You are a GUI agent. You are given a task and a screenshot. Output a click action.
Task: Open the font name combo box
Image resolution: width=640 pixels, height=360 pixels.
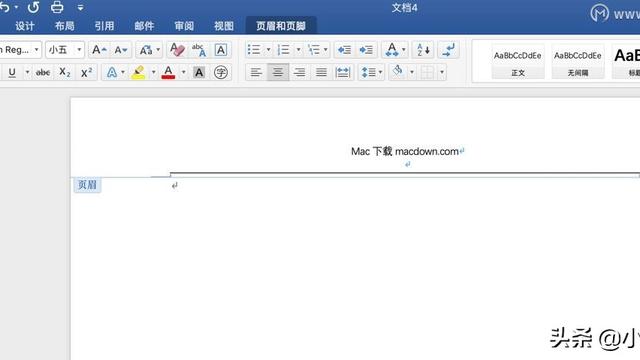(x=20, y=50)
